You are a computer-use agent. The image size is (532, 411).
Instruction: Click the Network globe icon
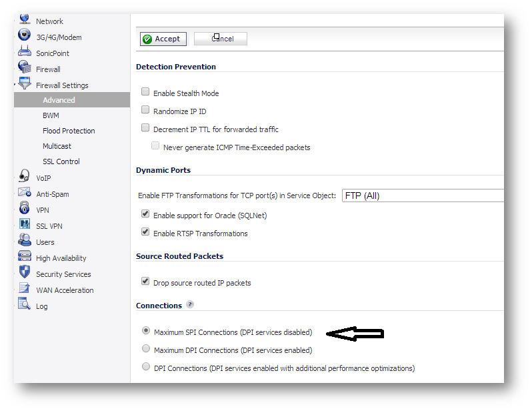(x=25, y=19)
